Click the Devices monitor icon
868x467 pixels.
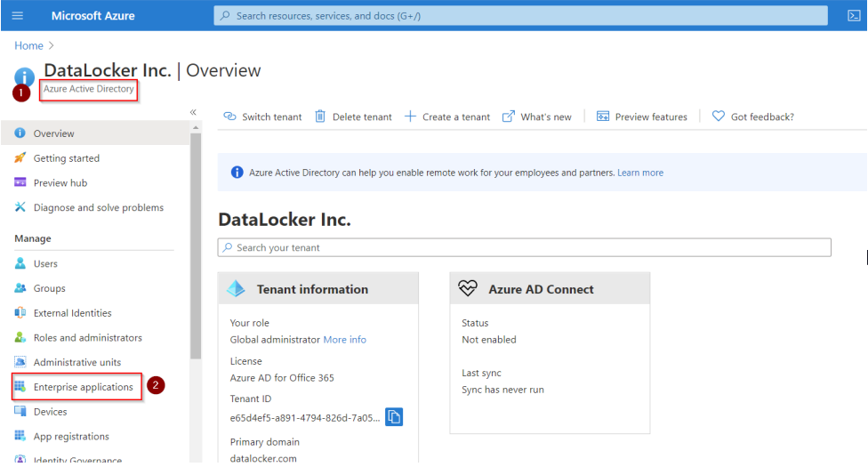(20, 411)
